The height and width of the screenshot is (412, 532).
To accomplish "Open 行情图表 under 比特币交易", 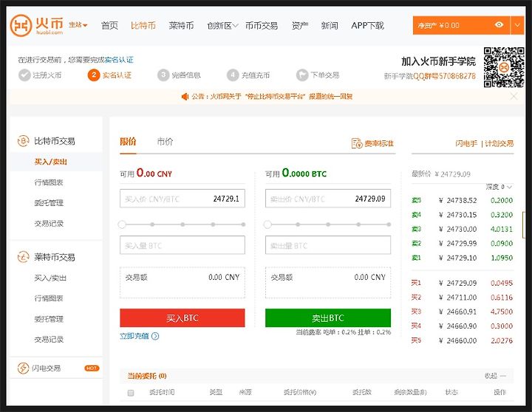I will [x=49, y=182].
